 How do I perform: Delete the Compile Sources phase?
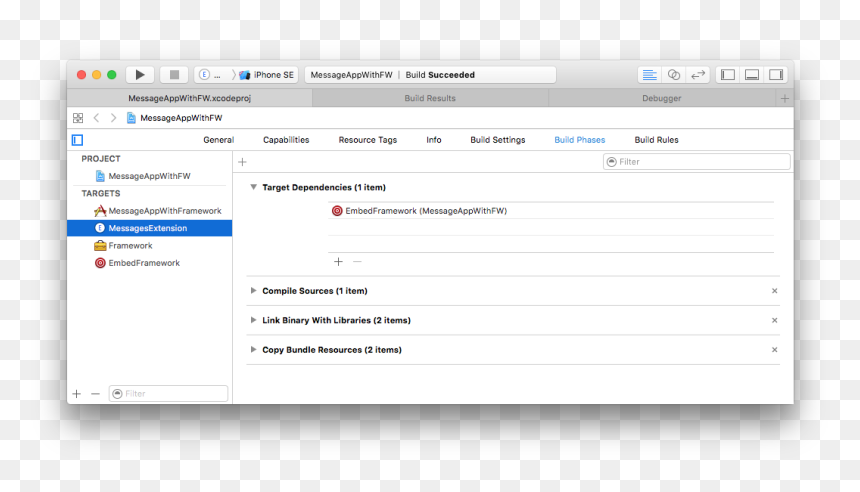coord(774,291)
